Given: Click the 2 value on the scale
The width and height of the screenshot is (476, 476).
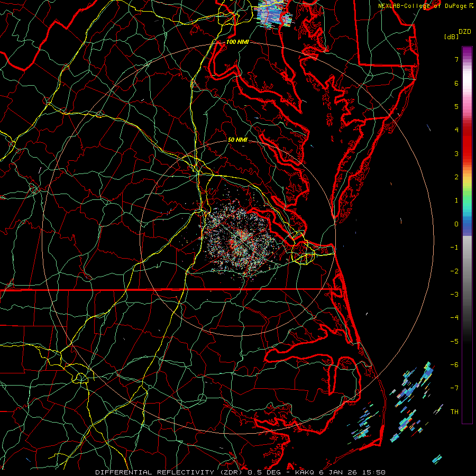Looking at the screenshot, I should click(456, 177).
